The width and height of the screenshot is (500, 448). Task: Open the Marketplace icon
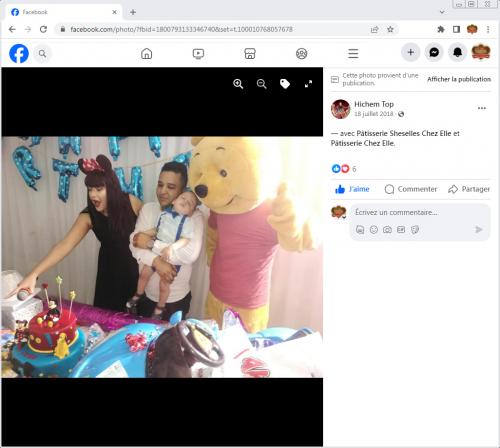[250, 53]
